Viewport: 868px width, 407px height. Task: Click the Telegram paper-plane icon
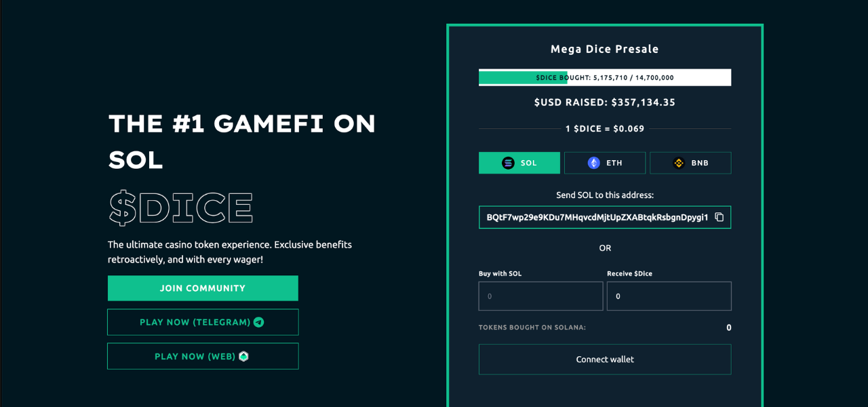click(258, 322)
